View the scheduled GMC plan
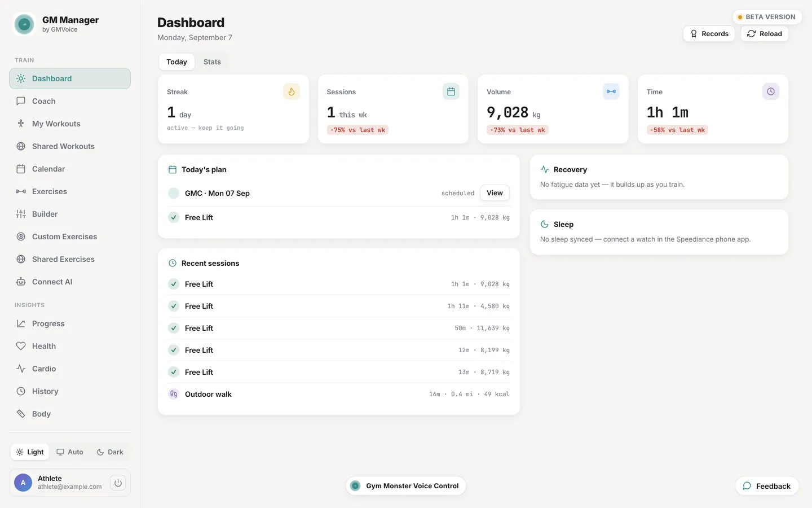The image size is (812, 508). pyautogui.click(x=495, y=193)
